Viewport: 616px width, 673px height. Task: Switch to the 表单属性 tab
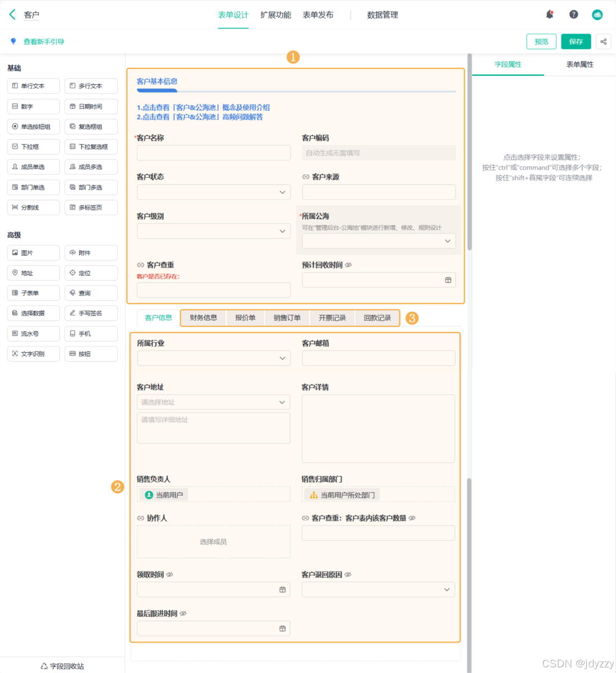[580, 64]
